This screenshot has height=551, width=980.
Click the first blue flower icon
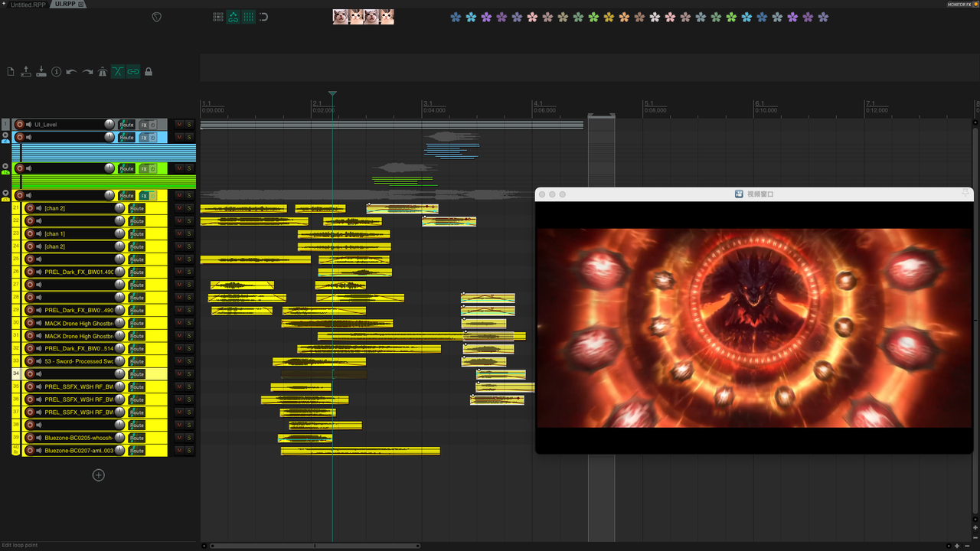click(456, 17)
